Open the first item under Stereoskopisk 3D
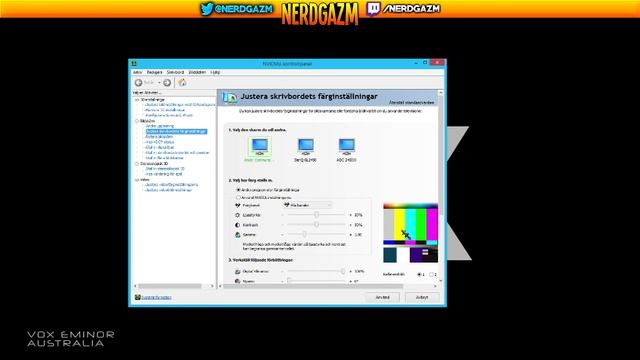Image resolution: width=640 pixels, height=360 pixels. [x=165, y=169]
